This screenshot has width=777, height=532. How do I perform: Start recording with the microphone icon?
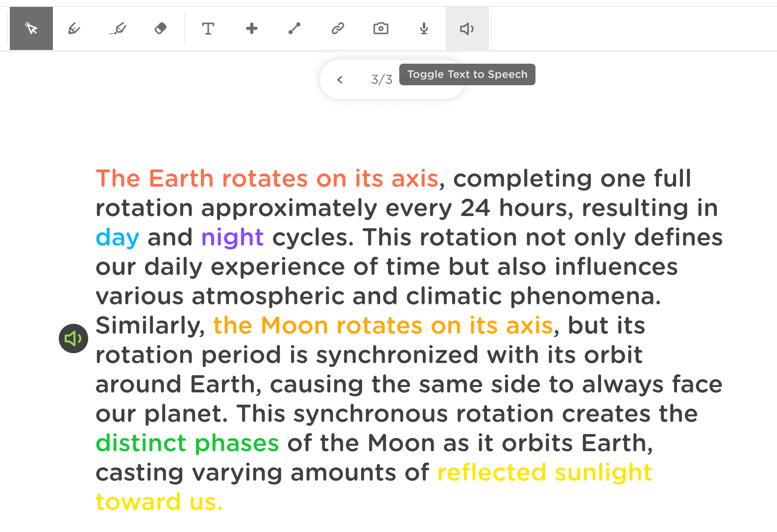click(424, 28)
